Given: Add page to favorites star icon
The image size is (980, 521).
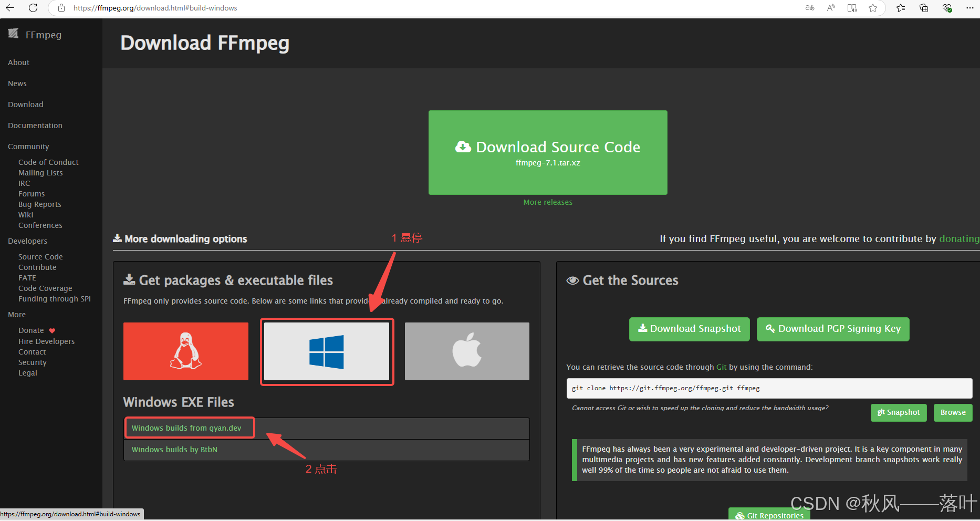Looking at the screenshot, I should [x=873, y=8].
